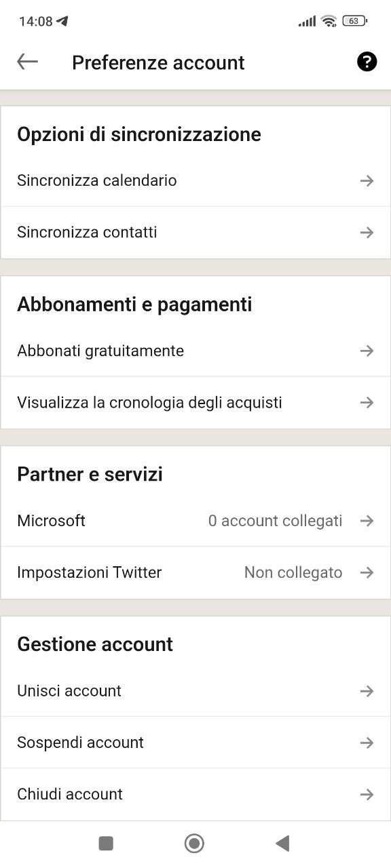
Task: Expand the Sincronizza calendario arrow
Action: tap(367, 180)
